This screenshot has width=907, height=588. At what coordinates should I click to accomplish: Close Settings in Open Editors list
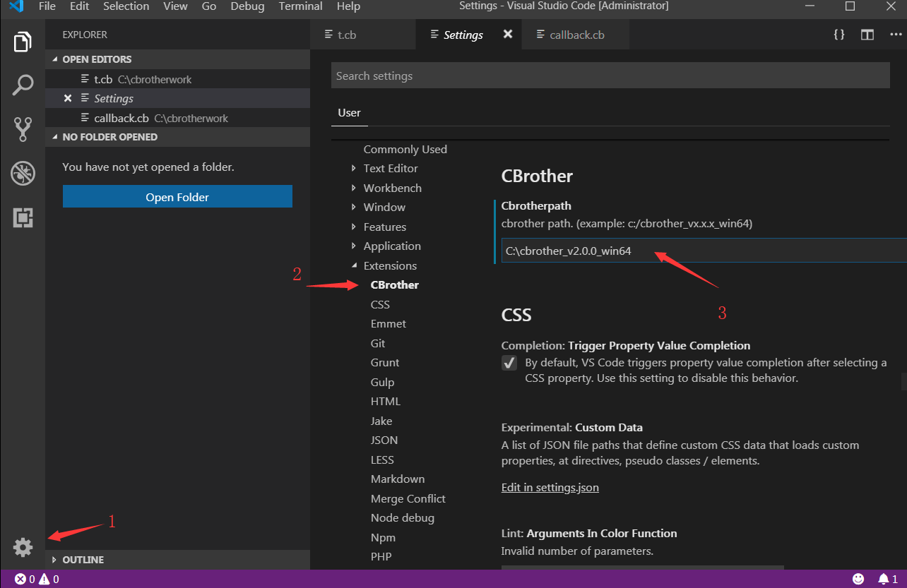[x=68, y=98]
